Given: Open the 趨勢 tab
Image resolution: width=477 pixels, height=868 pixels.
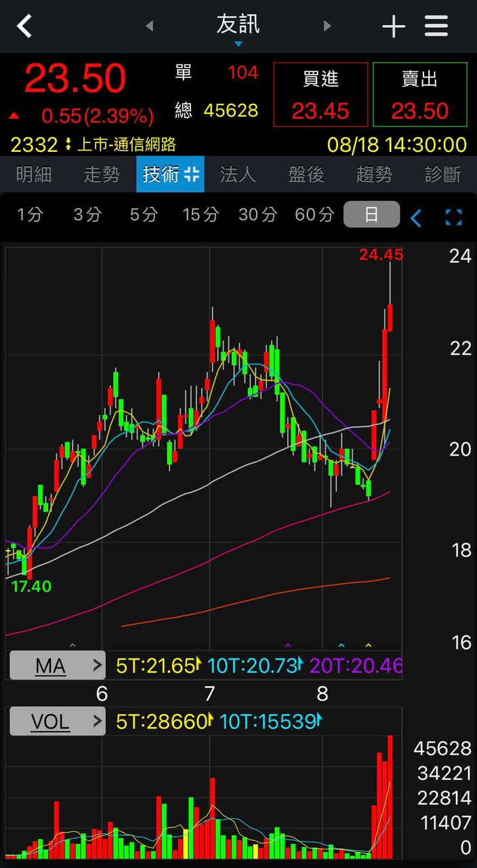Looking at the screenshot, I should coord(374,175).
